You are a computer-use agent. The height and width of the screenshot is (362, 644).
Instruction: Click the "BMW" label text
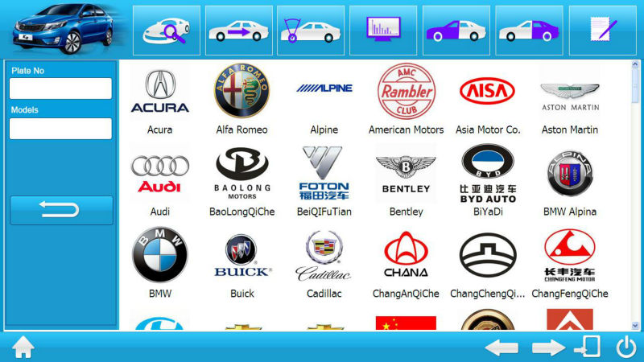coord(159,294)
